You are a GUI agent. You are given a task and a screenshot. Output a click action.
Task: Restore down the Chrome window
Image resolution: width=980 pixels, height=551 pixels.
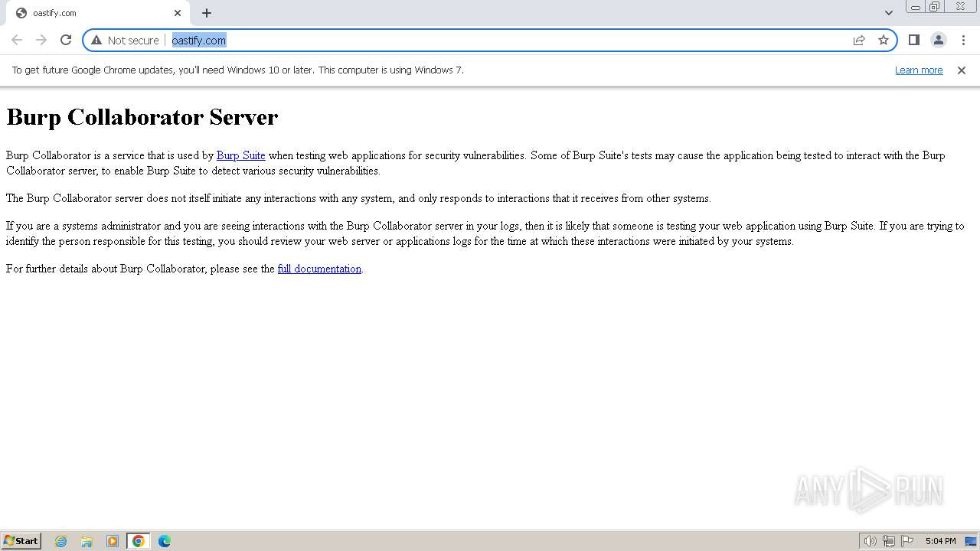(934, 7)
